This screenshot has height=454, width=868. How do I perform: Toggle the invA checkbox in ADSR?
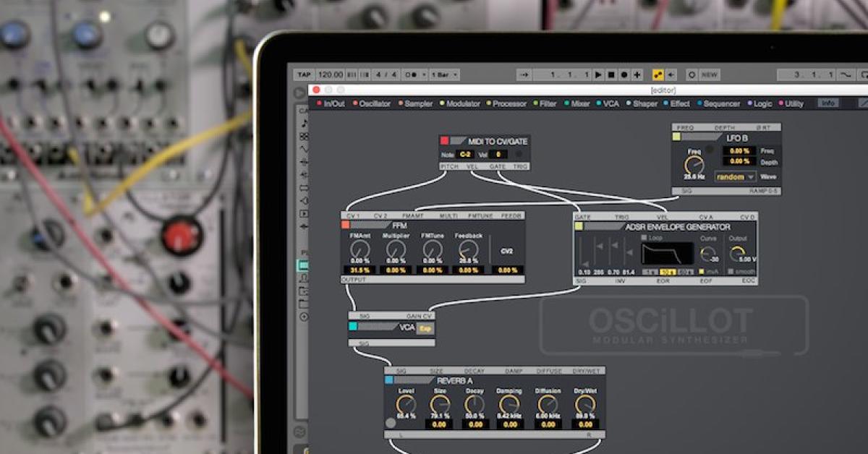(x=702, y=272)
